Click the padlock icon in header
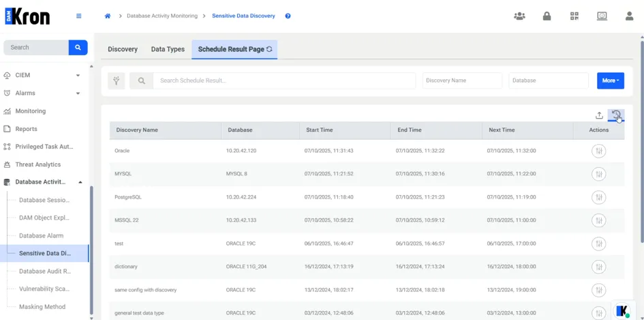Viewport: 644px width, 320px height. [x=547, y=16]
